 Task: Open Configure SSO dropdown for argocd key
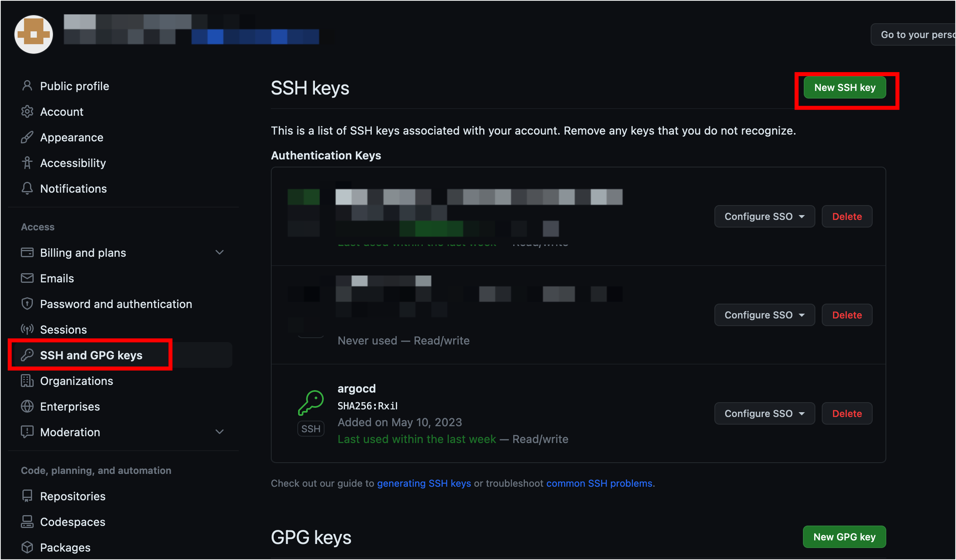point(764,413)
